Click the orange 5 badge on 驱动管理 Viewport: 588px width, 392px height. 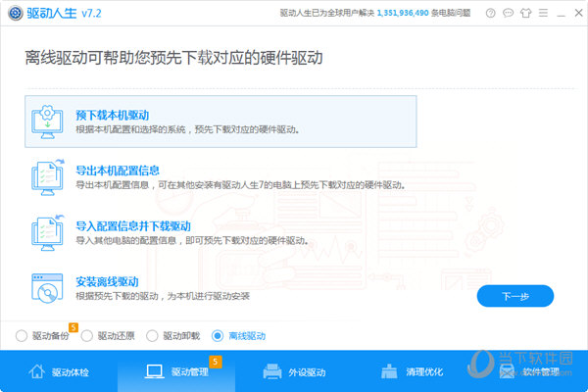pos(216,362)
